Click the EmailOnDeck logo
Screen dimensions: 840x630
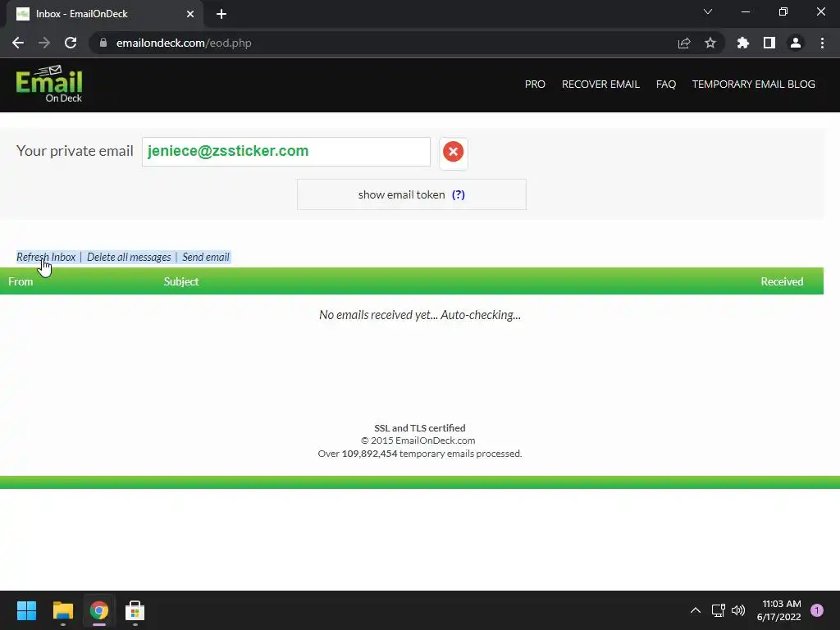48,84
